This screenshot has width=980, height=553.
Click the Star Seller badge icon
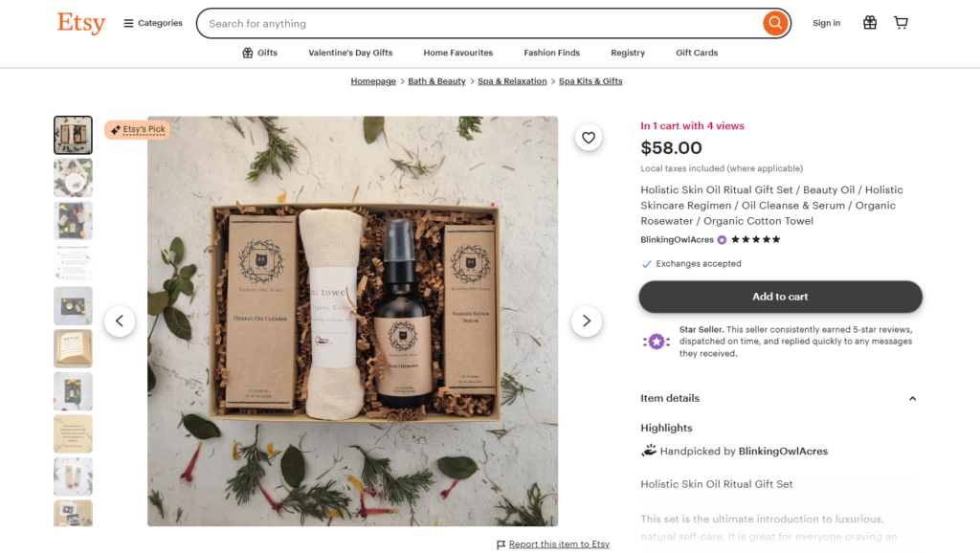click(x=657, y=341)
